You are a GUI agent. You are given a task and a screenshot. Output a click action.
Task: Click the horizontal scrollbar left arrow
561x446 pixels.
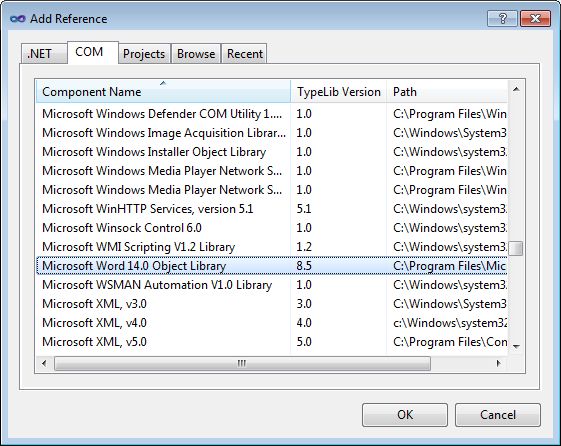point(44,363)
